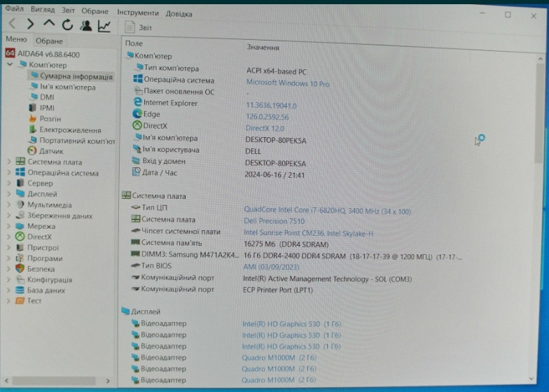Select the DIMM3: Samsung M471A2K4 row
Viewport: 549px width, 392px height.
[x=296, y=255]
